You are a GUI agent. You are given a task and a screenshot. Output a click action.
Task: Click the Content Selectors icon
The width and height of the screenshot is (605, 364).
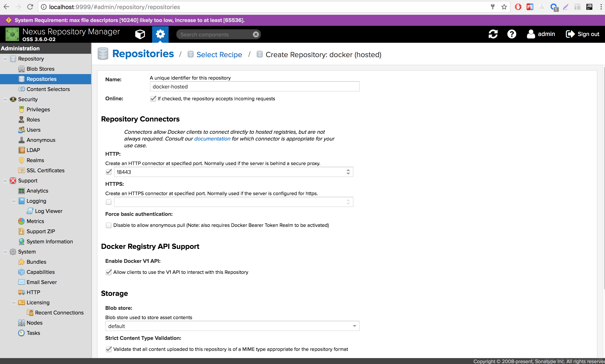coord(21,89)
